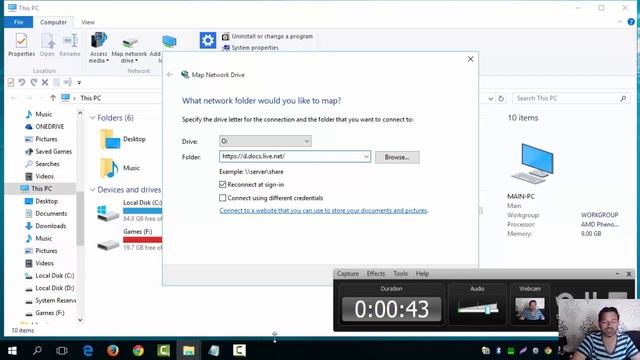Collapse the Devices and drives group
The width and height of the screenshot is (640, 360).
coord(93,190)
